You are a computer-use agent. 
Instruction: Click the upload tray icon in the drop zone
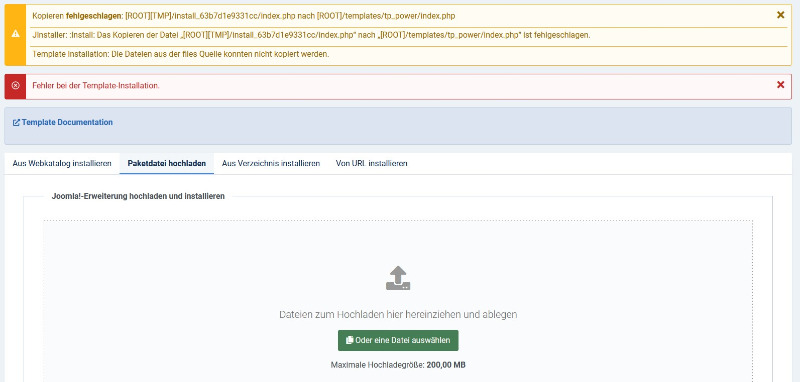[x=398, y=278]
